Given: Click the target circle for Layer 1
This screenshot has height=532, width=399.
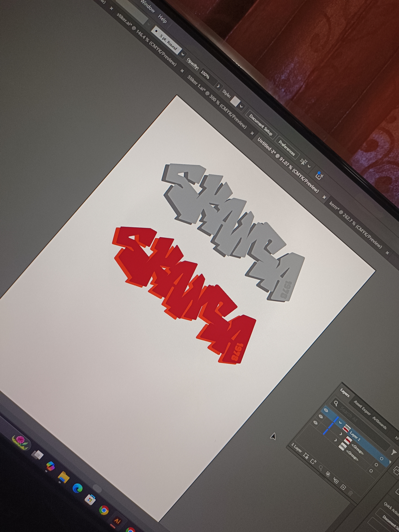Looking at the screenshot, I should click(x=381, y=459).
